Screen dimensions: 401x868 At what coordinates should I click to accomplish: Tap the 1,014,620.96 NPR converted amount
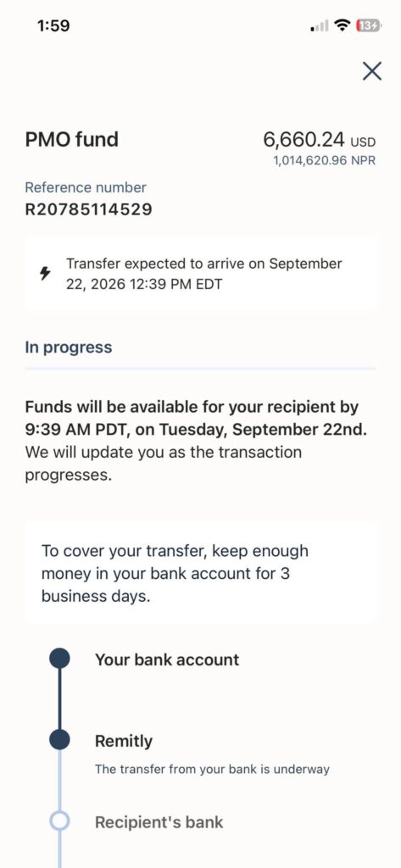(x=325, y=161)
